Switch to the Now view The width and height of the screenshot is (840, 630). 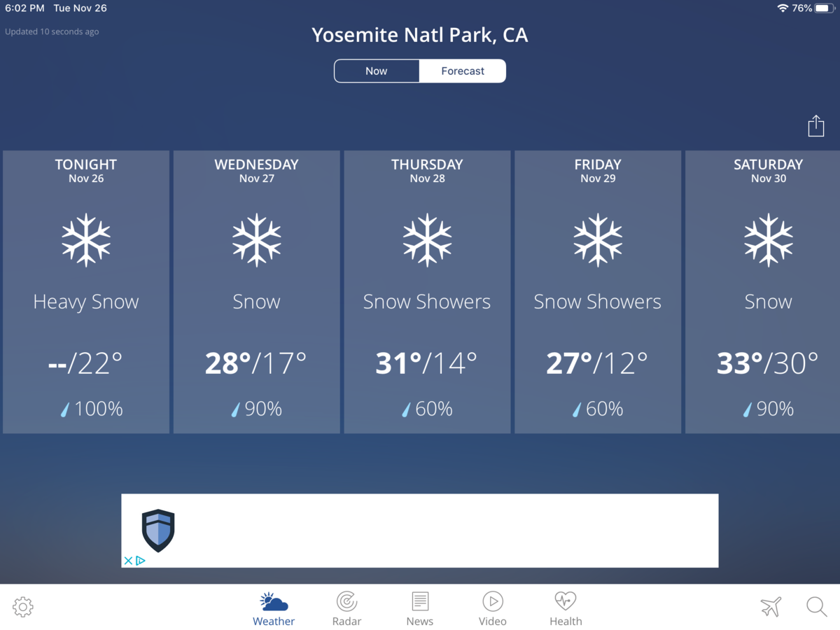click(377, 71)
